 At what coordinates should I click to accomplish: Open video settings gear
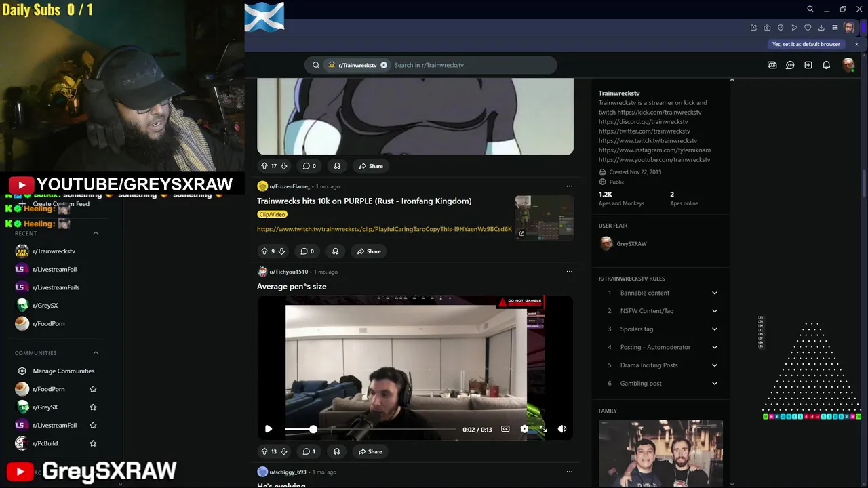tap(524, 429)
